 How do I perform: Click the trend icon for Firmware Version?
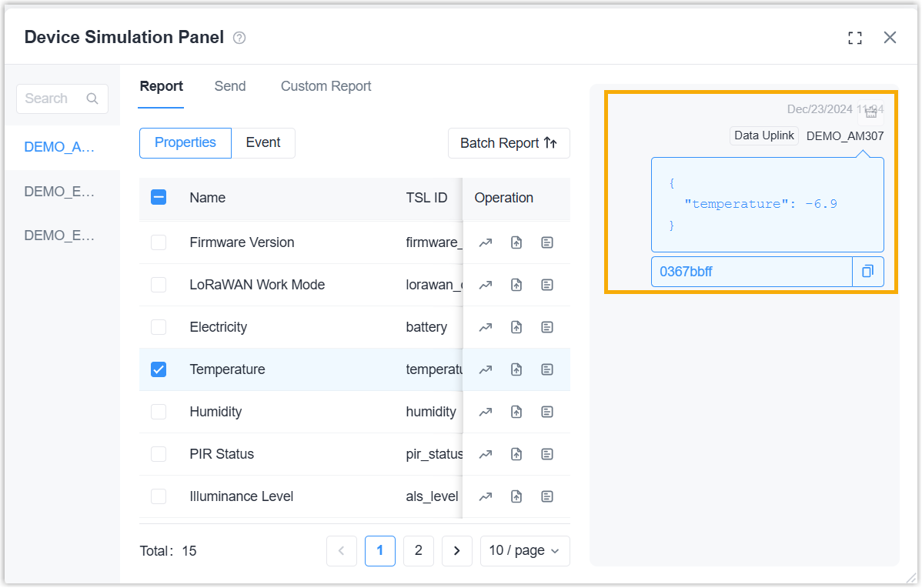pyautogui.click(x=485, y=243)
